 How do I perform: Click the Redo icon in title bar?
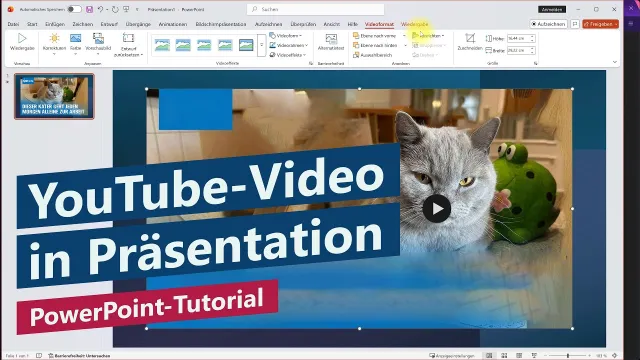(x=115, y=9)
